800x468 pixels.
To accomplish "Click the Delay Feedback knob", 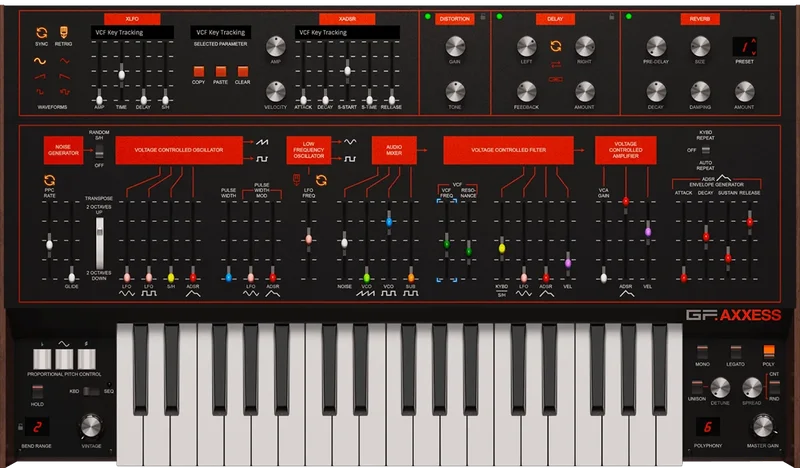I will tap(527, 92).
